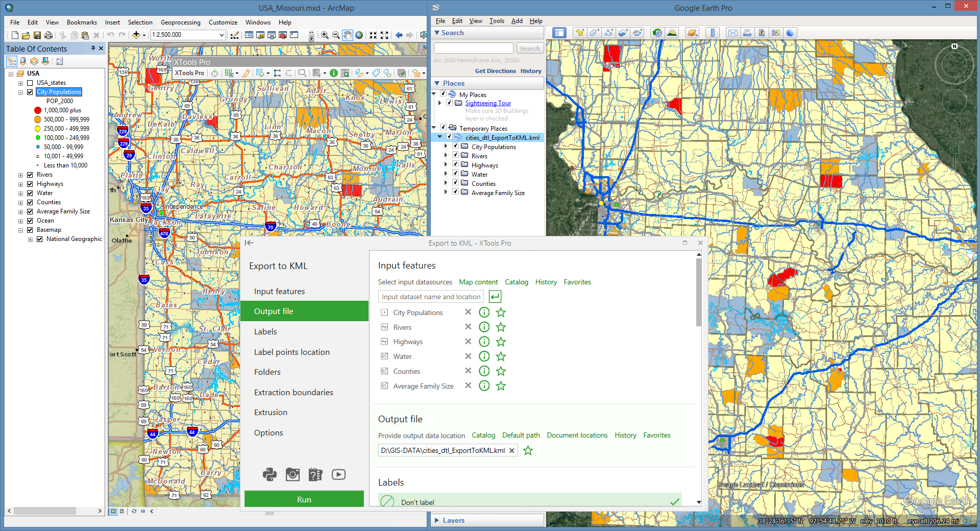Click the green Run button

[304, 499]
